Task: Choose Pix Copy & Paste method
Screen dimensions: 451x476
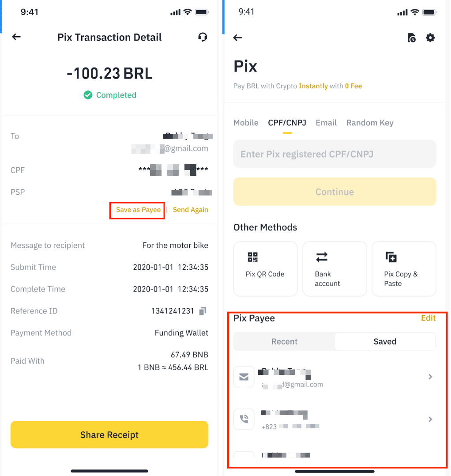Action: point(404,268)
